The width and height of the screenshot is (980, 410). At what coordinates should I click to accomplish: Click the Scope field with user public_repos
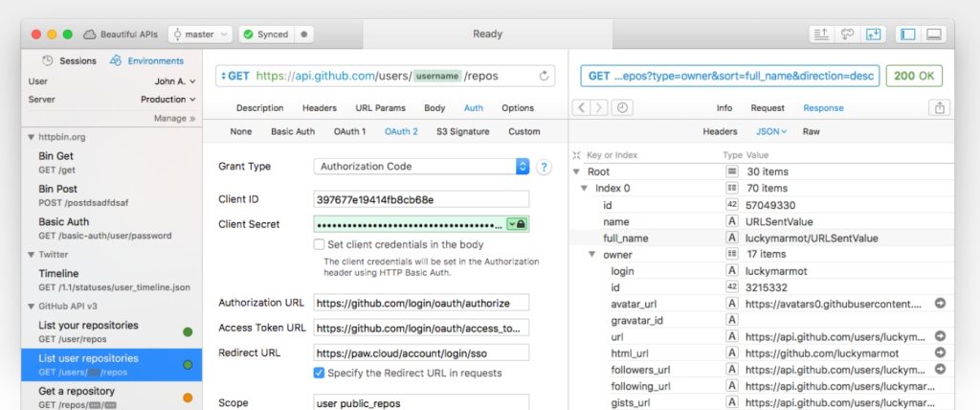pos(421,402)
